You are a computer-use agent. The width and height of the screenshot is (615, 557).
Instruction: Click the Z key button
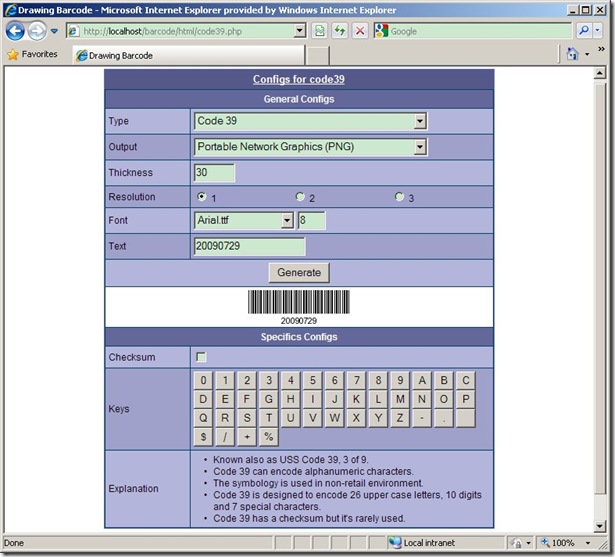(400, 418)
